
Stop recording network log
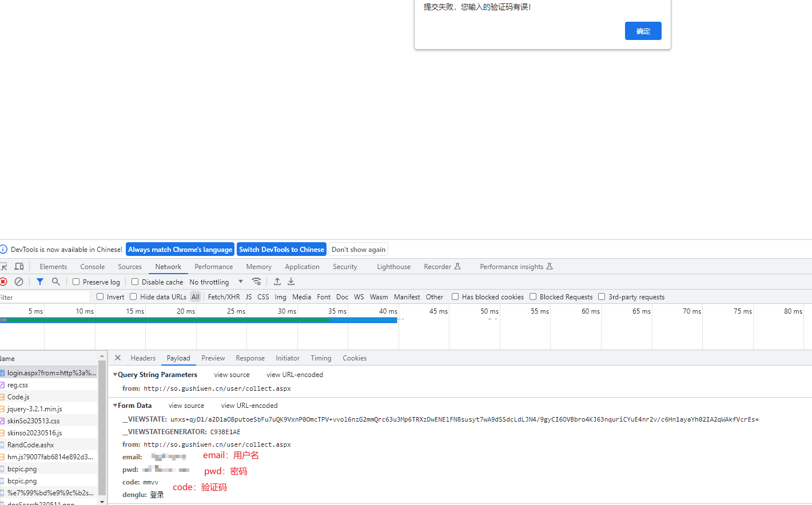[3, 282]
